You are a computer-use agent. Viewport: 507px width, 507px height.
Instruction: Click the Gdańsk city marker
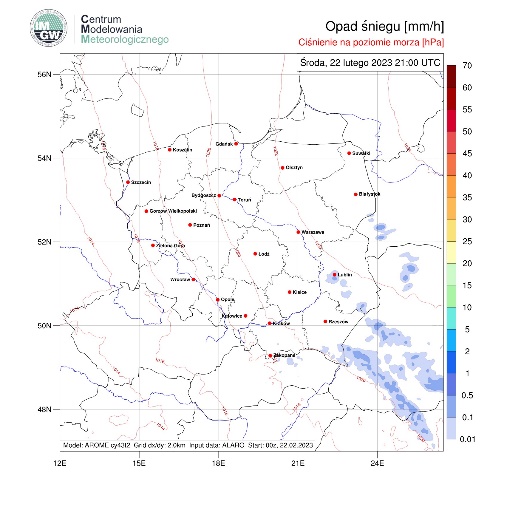(x=236, y=144)
